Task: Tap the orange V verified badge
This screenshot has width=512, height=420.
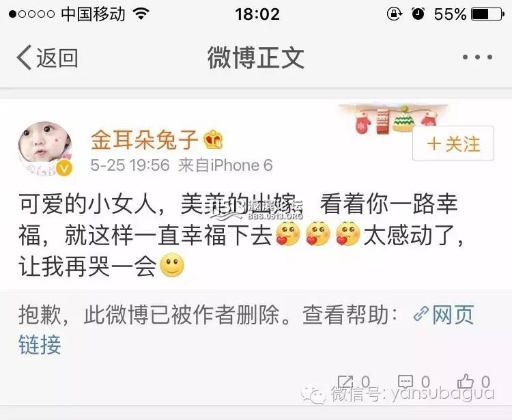Action: (64, 169)
